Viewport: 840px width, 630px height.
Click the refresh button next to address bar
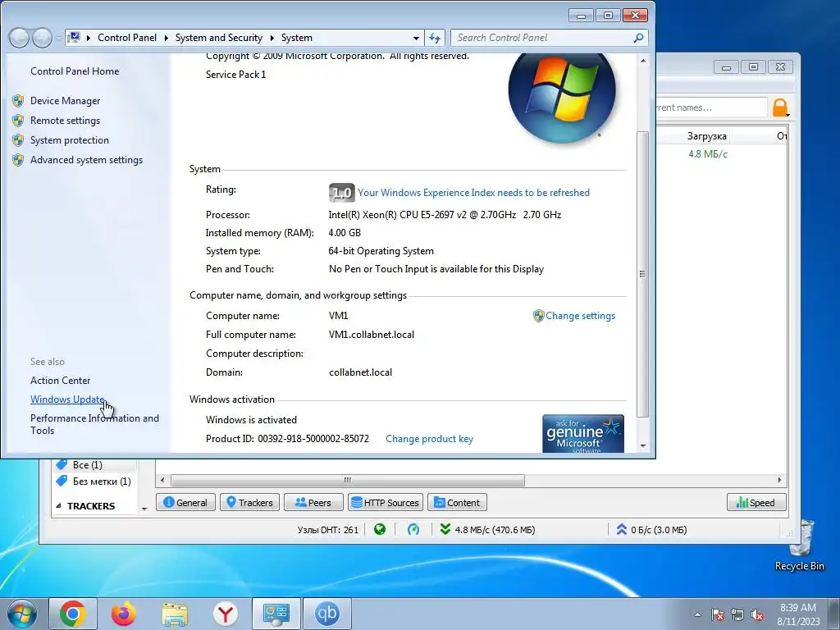pyautogui.click(x=435, y=38)
